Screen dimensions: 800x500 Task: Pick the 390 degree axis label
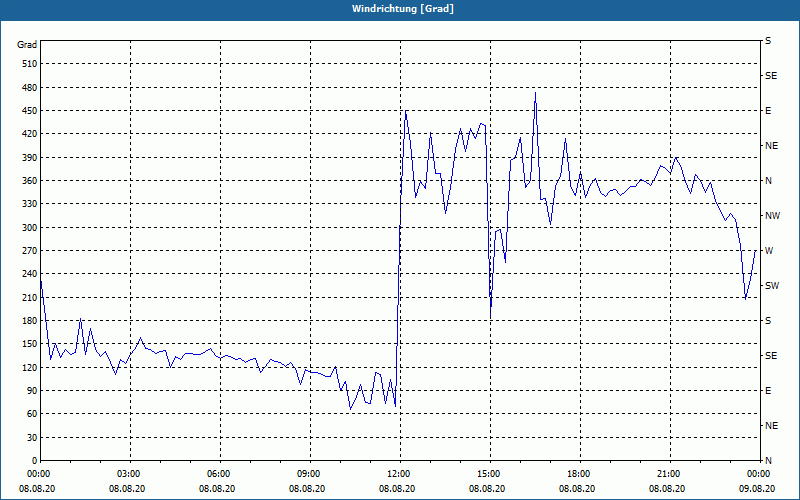tap(30, 158)
